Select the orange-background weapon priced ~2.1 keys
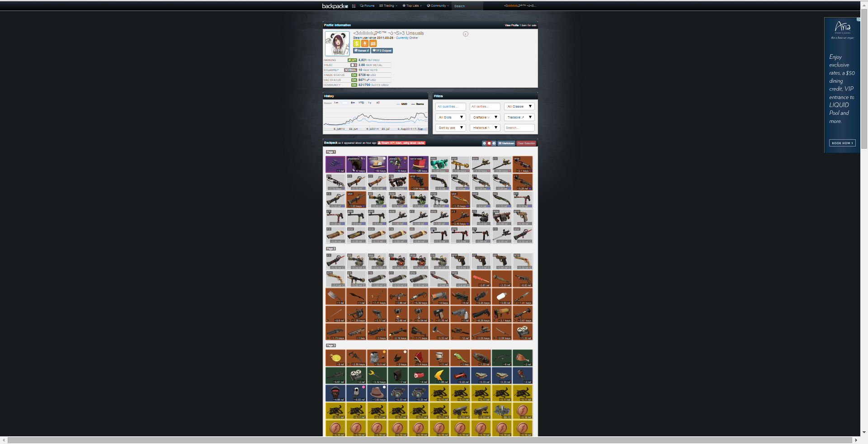 coord(523,165)
